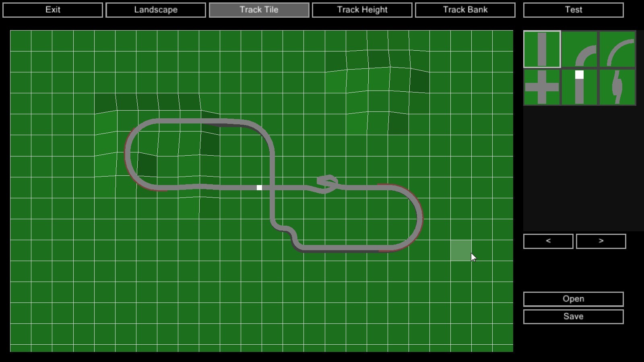The image size is (644, 362).
Task: Re-select the Track Tile mode
Action: point(259,10)
